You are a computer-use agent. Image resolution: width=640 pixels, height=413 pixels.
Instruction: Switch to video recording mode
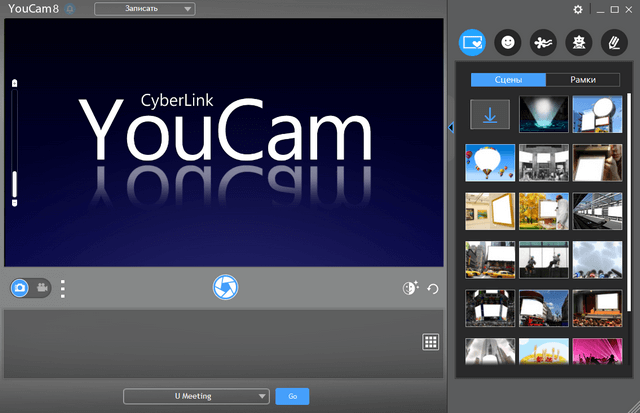(42, 288)
